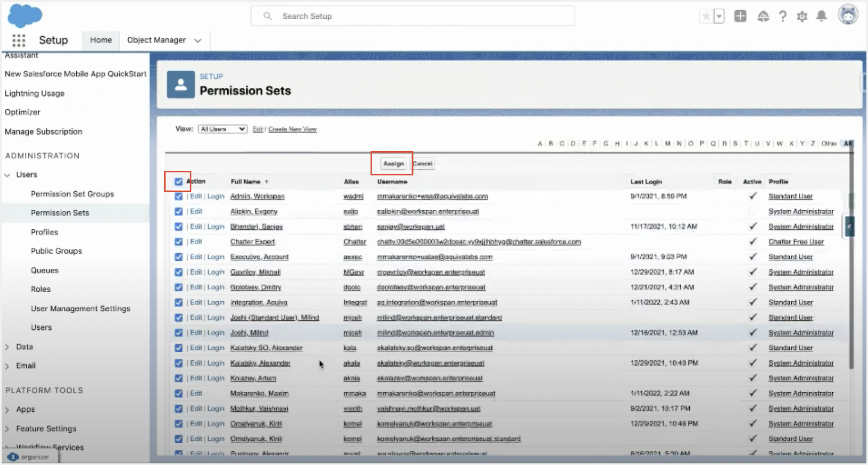Image resolution: width=868 pixels, height=465 pixels.
Task: Open the View All Users dropdown
Action: (x=222, y=129)
